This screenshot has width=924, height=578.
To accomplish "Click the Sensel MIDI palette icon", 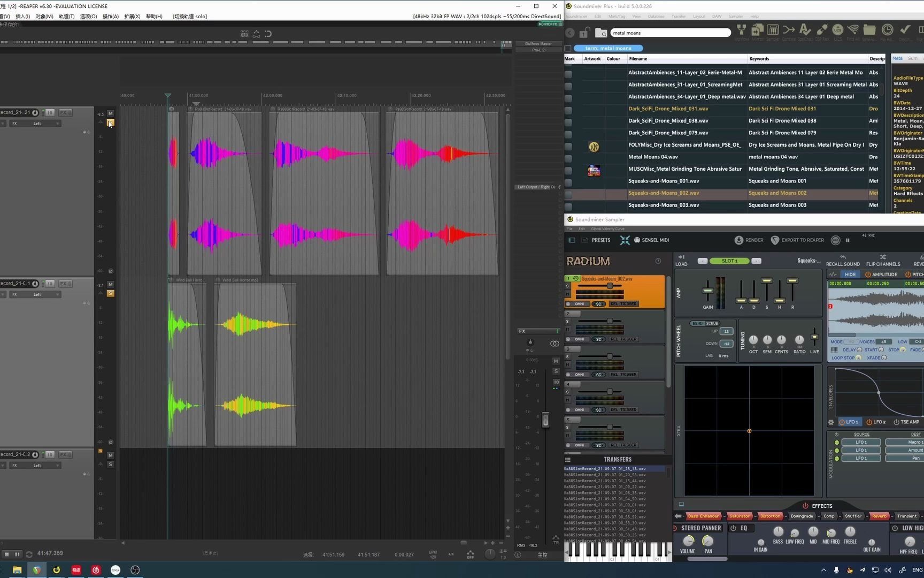I will 637,240.
